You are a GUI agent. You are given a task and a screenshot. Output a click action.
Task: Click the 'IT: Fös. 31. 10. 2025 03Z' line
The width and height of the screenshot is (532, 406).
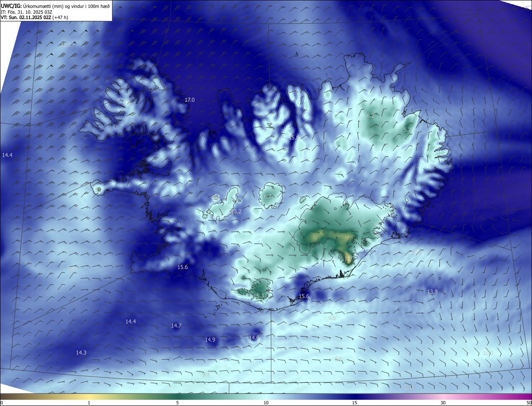27,12
